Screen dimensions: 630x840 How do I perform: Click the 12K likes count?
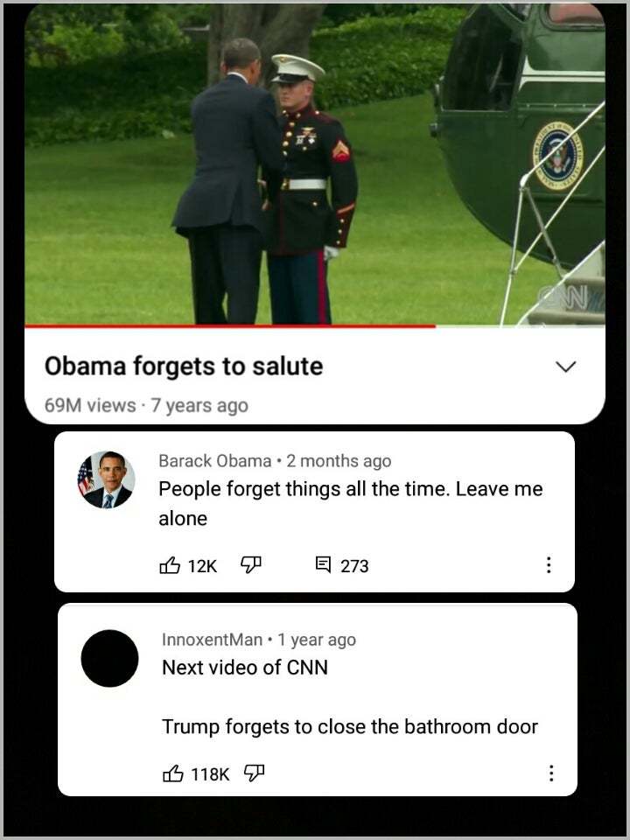click(x=202, y=566)
